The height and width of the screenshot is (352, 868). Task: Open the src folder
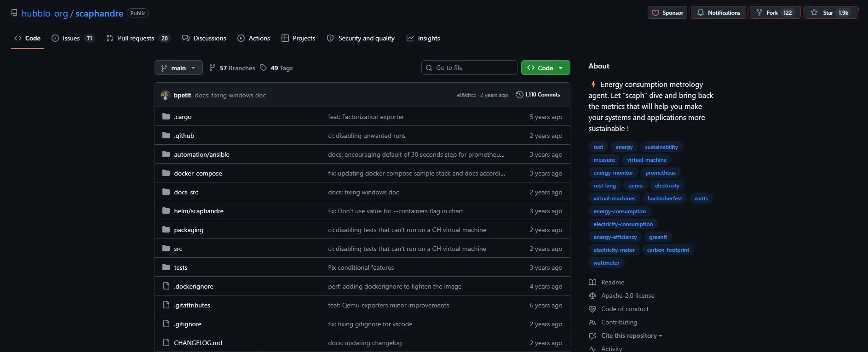[178, 249]
